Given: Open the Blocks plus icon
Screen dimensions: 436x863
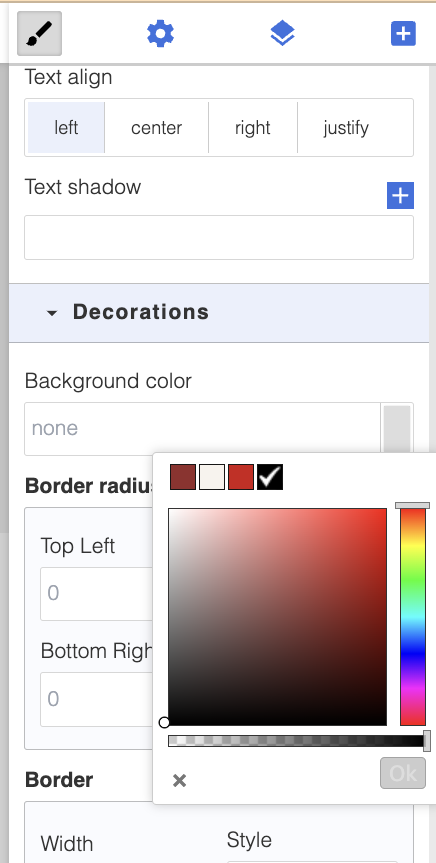Looking at the screenshot, I should coord(404,34).
